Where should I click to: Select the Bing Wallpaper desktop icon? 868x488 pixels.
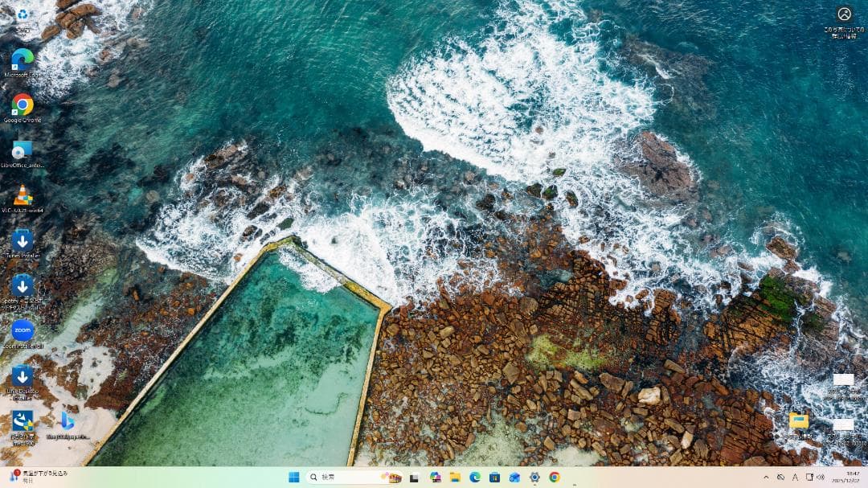68,420
